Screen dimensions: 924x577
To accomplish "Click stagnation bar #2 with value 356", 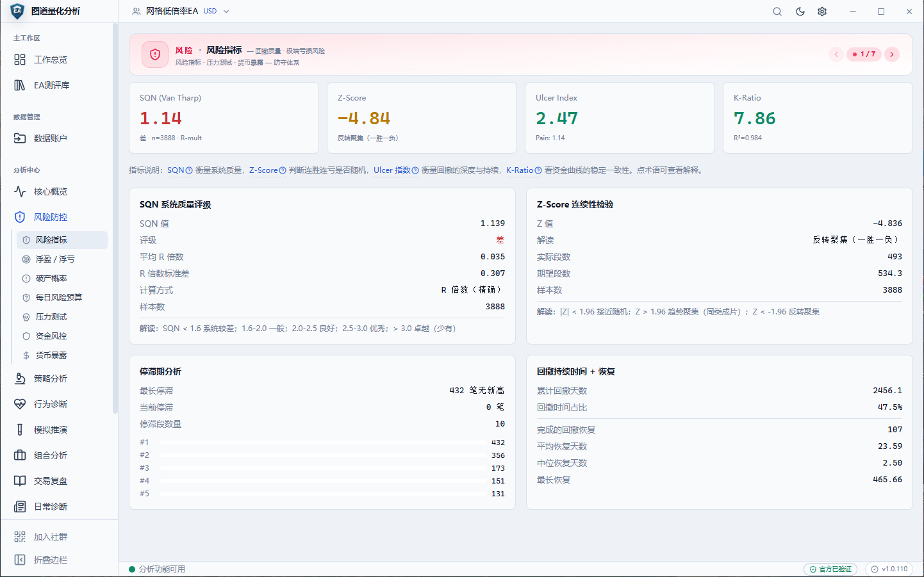I will (322, 455).
